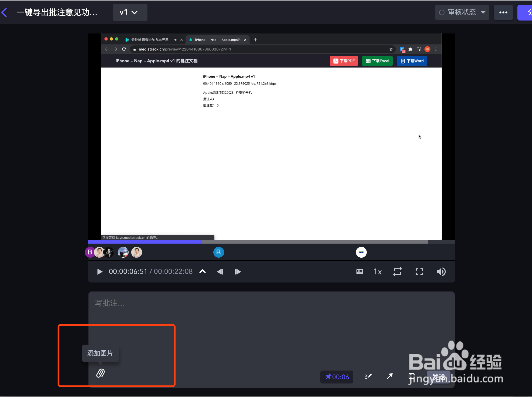Expand the timecode format chevron
Viewport: 532px width, 397px height.
coord(203,272)
